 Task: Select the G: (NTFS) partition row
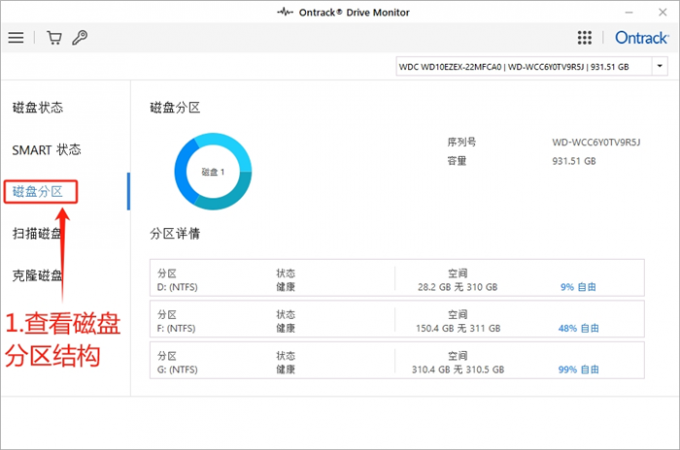pyautogui.click(x=397, y=360)
